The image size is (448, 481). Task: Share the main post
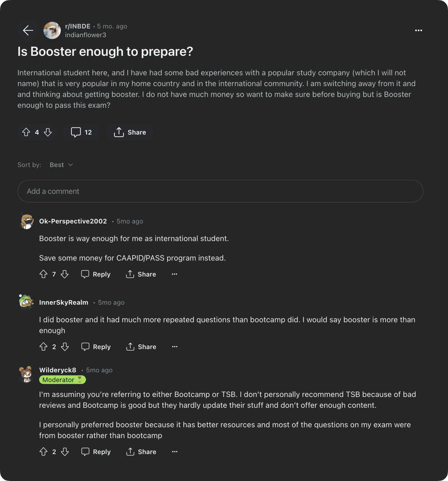tap(130, 132)
